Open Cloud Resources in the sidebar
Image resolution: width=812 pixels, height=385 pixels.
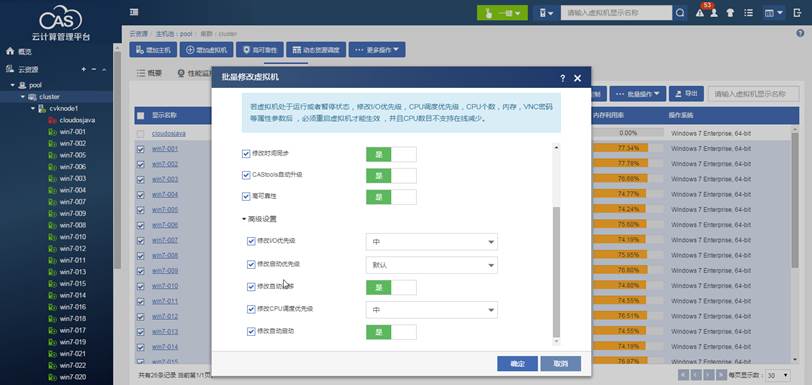[x=28, y=69]
